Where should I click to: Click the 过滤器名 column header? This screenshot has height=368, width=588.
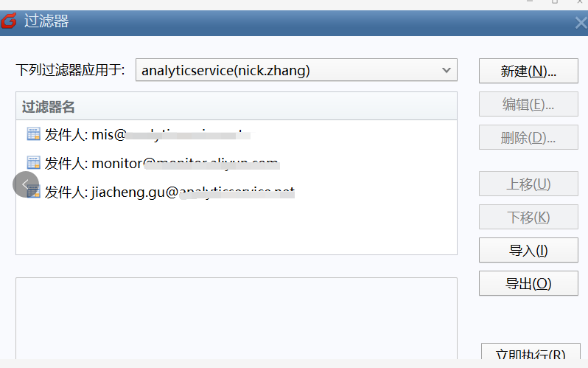click(x=236, y=107)
